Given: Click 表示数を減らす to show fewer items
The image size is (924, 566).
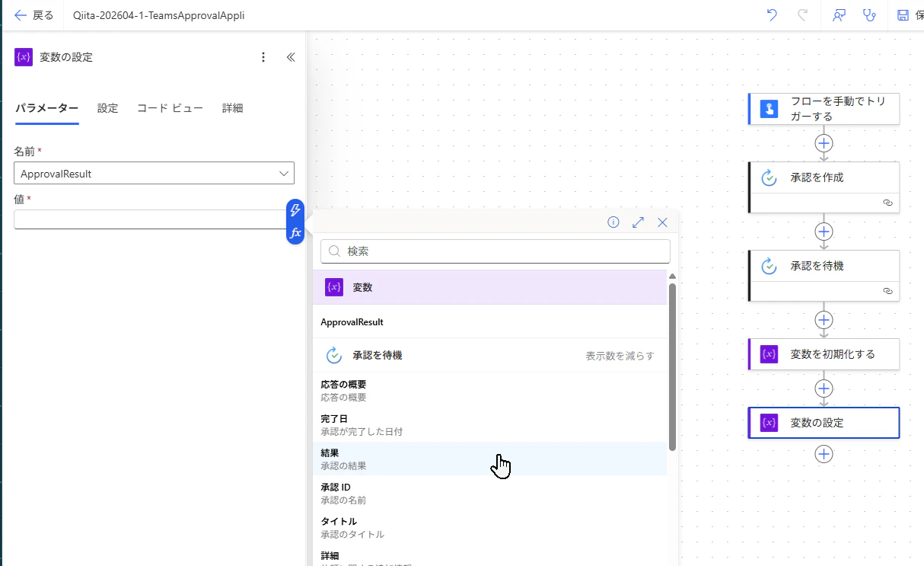Looking at the screenshot, I should click(620, 356).
